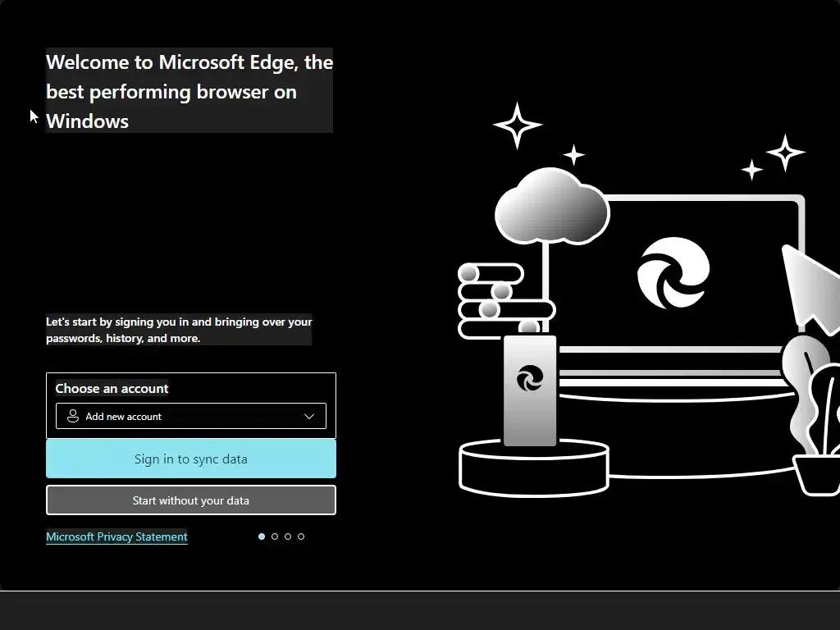Go to the second page indicator dot
840x630 pixels.
[x=275, y=536]
